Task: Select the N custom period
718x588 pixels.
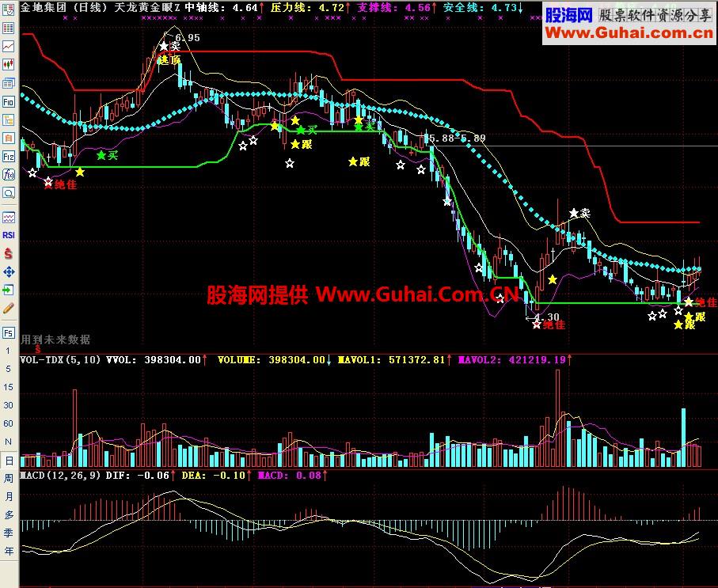Action: tap(8, 442)
